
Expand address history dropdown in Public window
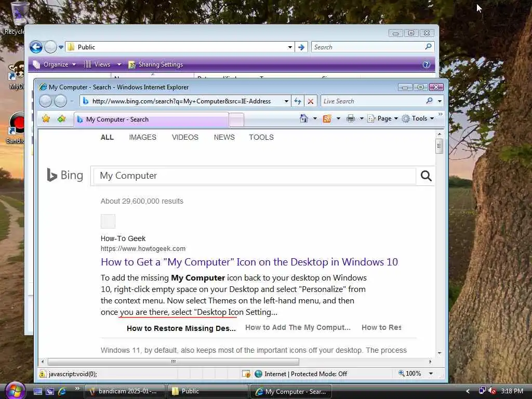pyautogui.click(x=290, y=47)
